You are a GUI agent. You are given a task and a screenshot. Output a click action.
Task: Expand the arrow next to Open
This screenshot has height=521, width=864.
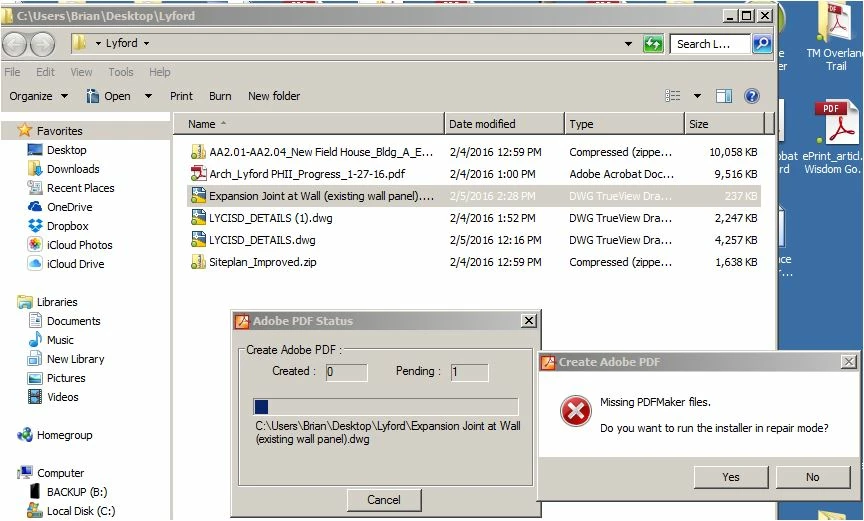point(148,96)
